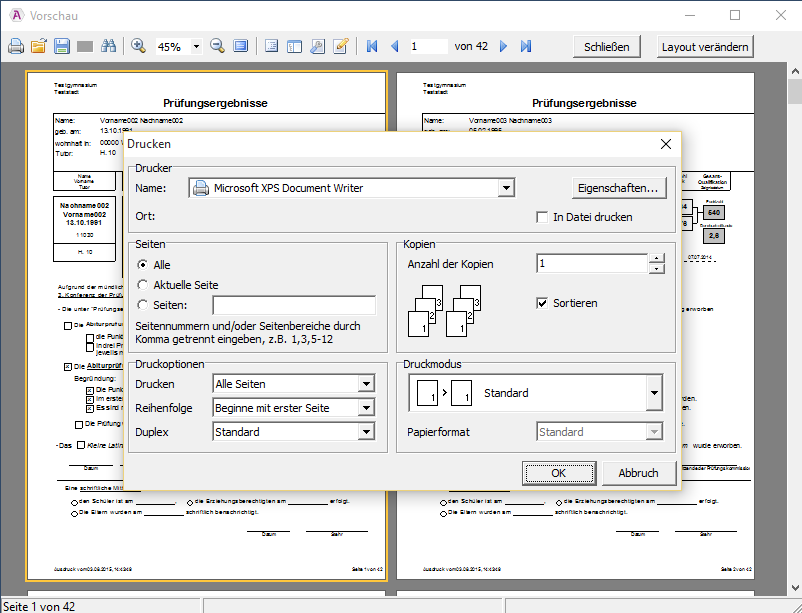This screenshot has height=613, width=802.
Task: Go to the last page arrow
Action: point(526,47)
